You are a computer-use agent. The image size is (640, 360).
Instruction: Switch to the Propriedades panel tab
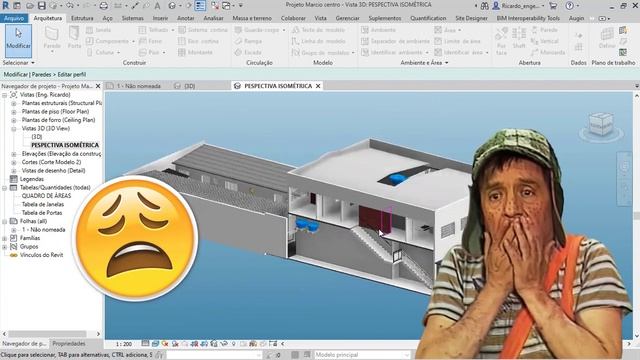69,344
